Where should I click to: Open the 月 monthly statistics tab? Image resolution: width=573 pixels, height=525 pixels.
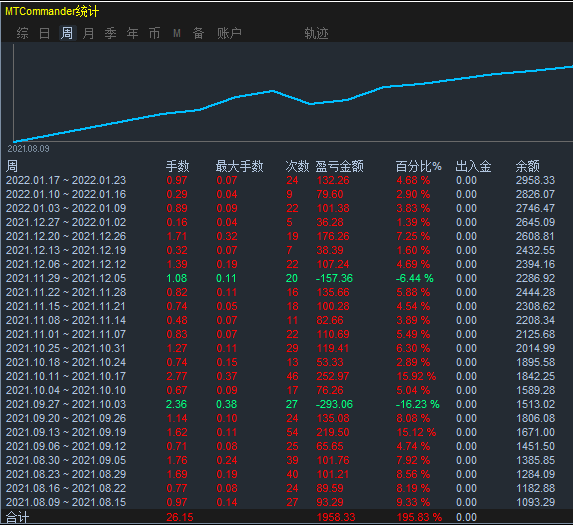(x=88, y=33)
